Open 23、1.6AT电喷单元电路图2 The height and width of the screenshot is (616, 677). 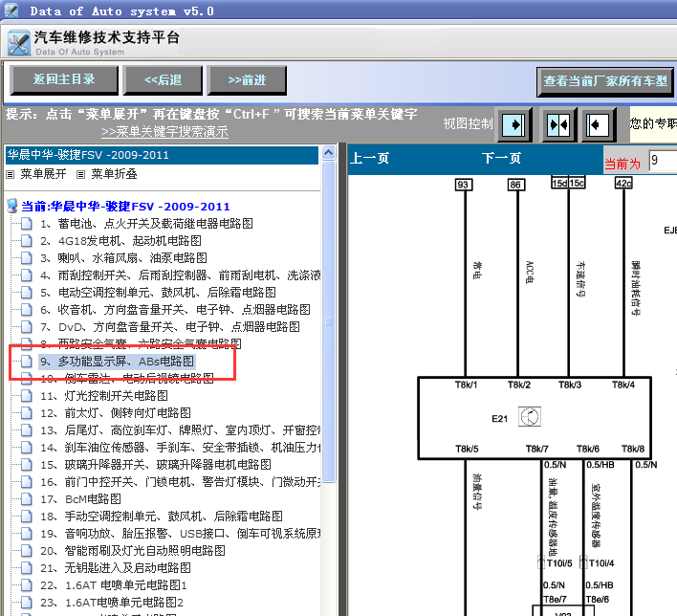pos(112,603)
